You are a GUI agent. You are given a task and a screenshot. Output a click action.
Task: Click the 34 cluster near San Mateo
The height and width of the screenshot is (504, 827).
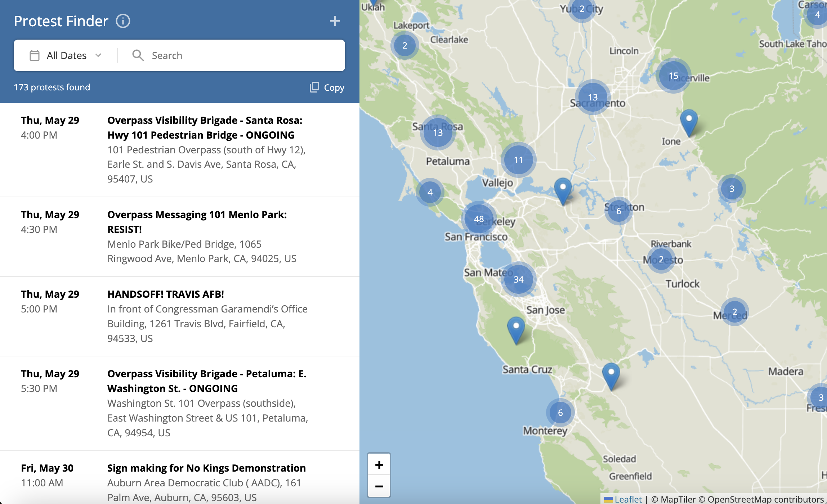518,279
